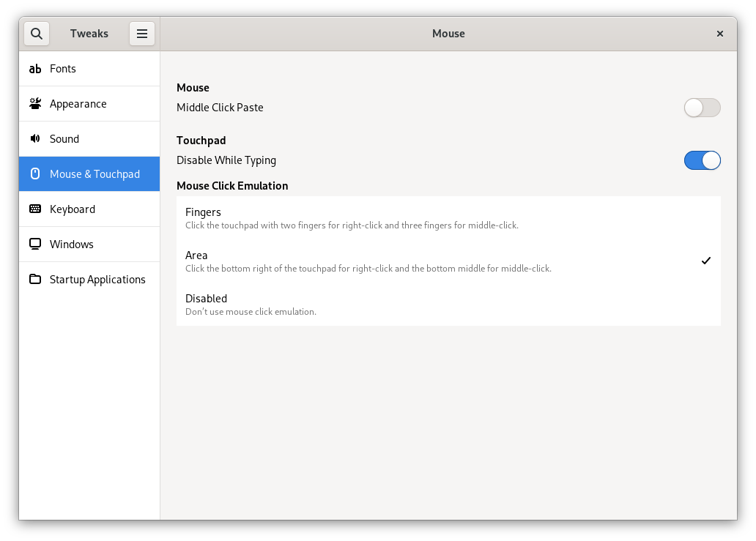Viewport: 756px width, 541px height.
Task: Click the Sound speaker icon
Action: click(35, 138)
